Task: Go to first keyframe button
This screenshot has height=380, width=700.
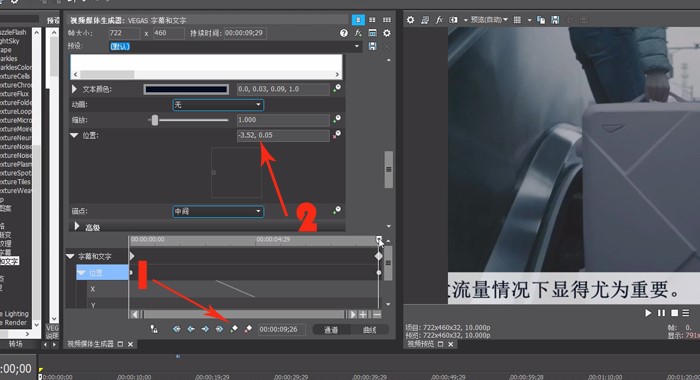Action: (x=177, y=329)
